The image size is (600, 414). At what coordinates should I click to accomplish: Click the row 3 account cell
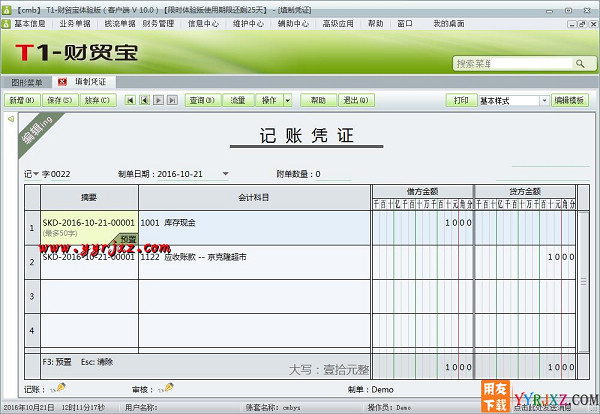[x=254, y=297]
